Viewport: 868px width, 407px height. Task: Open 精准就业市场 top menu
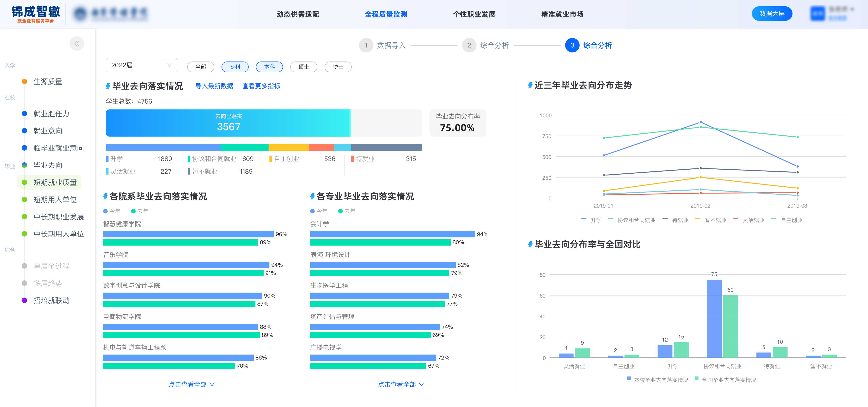click(x=562, y=14)
